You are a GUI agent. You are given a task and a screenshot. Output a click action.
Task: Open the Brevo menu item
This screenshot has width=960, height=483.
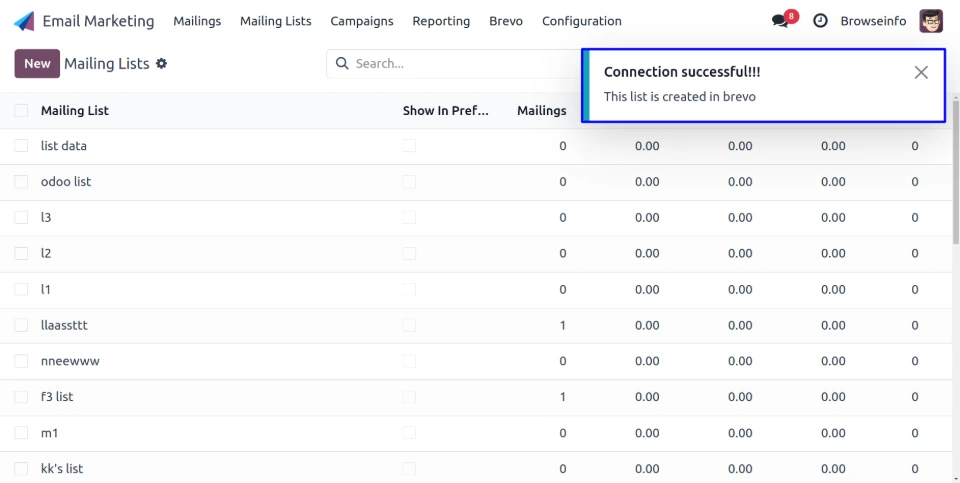[x=506, y=21]
